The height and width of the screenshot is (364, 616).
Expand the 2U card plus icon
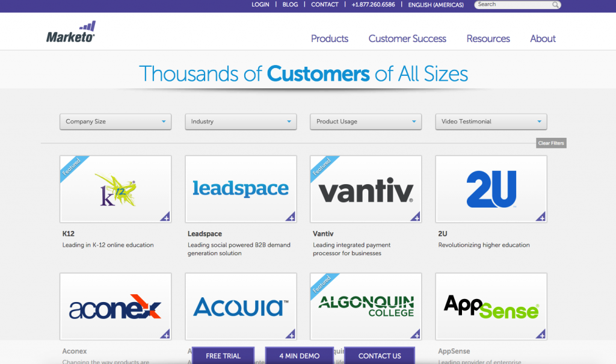point(541,217)
